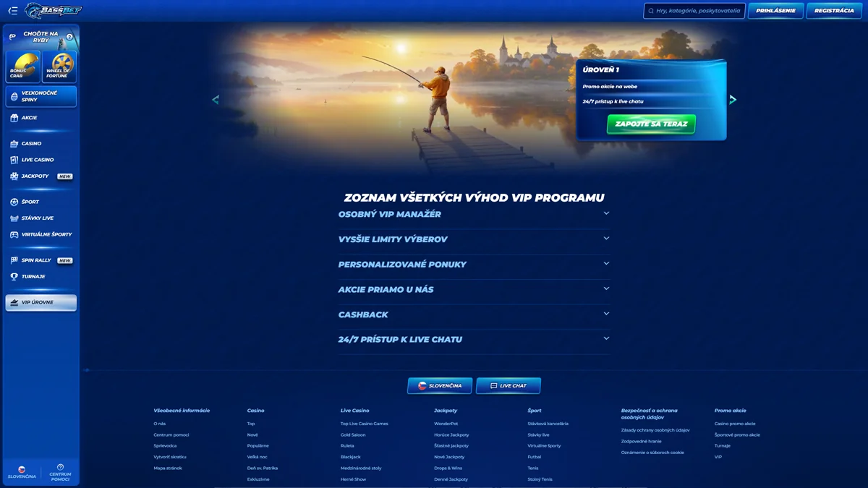Click the Stávky Live icon

14,218
